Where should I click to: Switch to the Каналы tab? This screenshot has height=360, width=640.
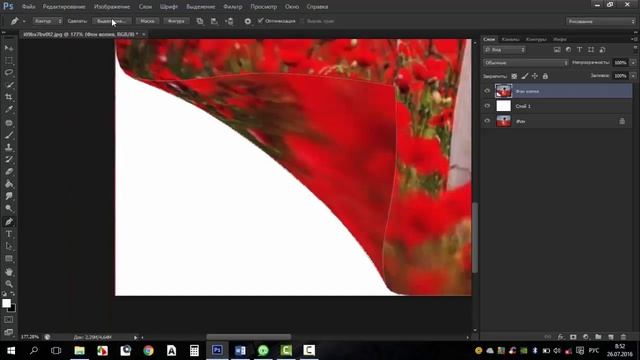511,40
